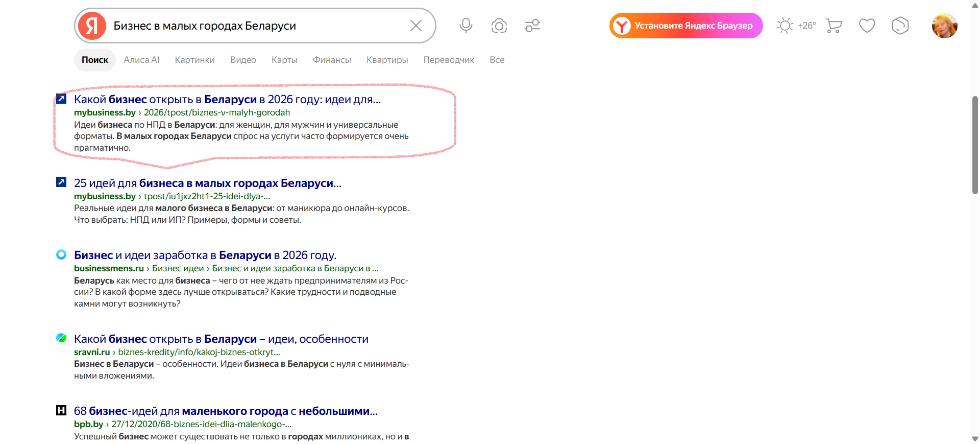Switch to the Финансы tab

click(332, 60)
